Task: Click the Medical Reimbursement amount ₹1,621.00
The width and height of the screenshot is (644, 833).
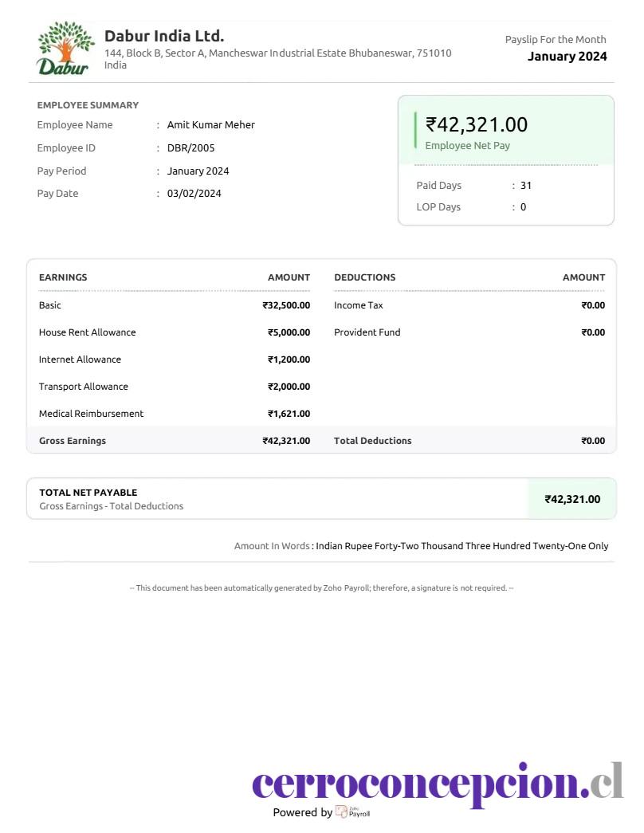Action: pyautogui.click(x=289, y=414)
